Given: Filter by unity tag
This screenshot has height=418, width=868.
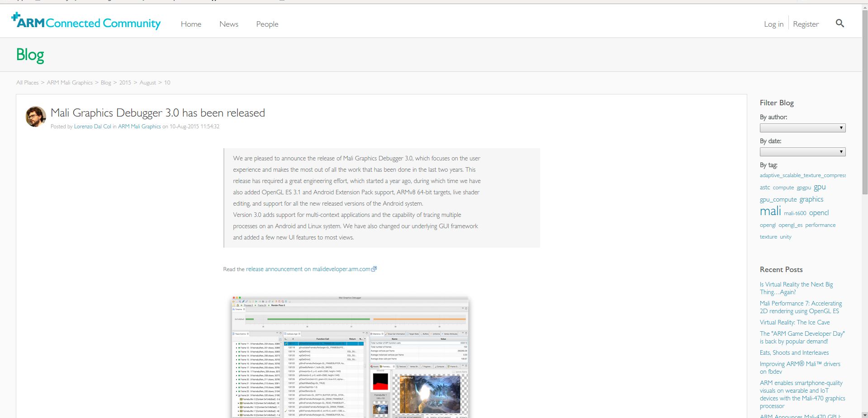Looking at the screenshot, I should [x=786, y=237].
